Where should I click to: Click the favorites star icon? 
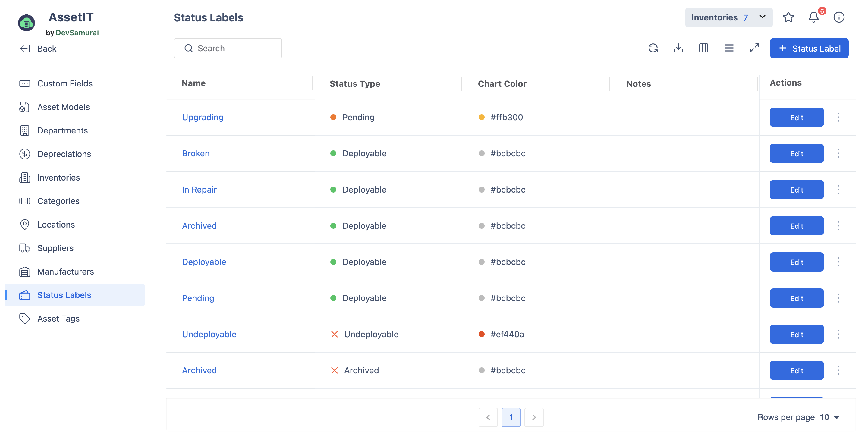point(788,17)
